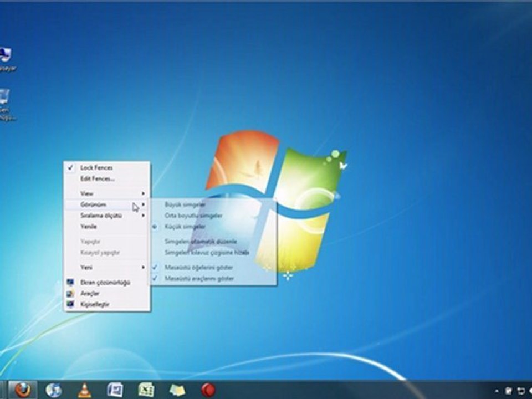Select the Recycle Bin desktop icon
The height and width of the screenshot is (399, 532).
click(x=6, y=105)
